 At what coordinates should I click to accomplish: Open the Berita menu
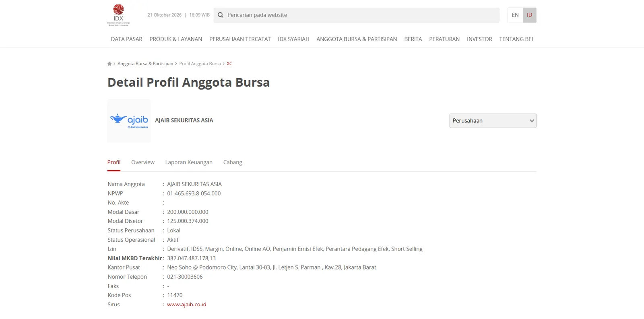[x=413, y=39]
